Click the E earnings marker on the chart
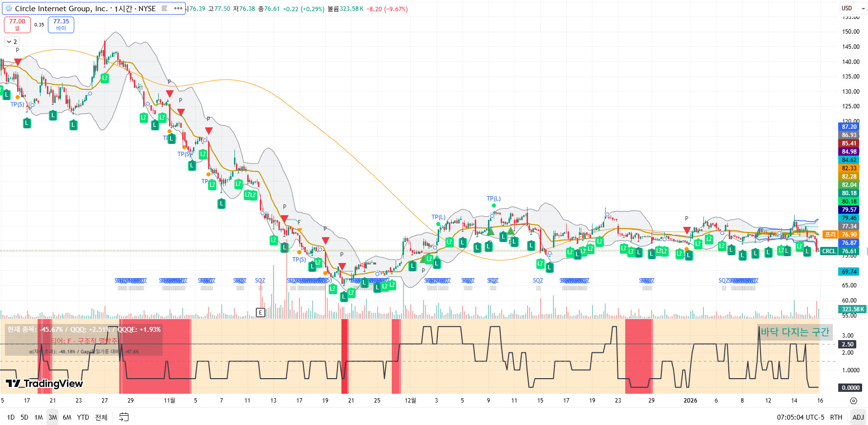This screenshot has height=425, width=868. click(260, 312)
